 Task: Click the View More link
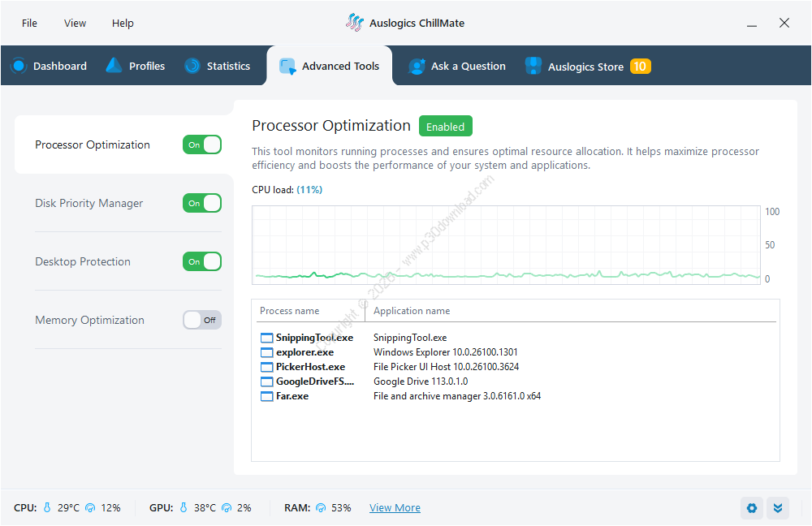(395, 508)
